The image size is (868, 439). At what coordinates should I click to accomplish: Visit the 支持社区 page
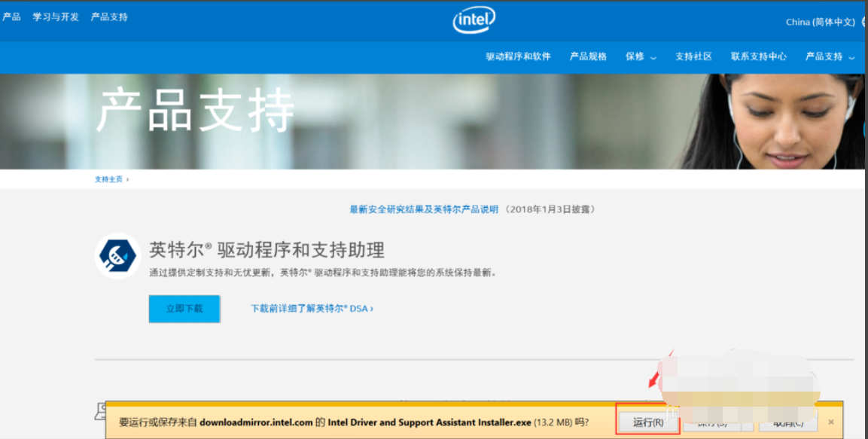(x=693, y=56)
